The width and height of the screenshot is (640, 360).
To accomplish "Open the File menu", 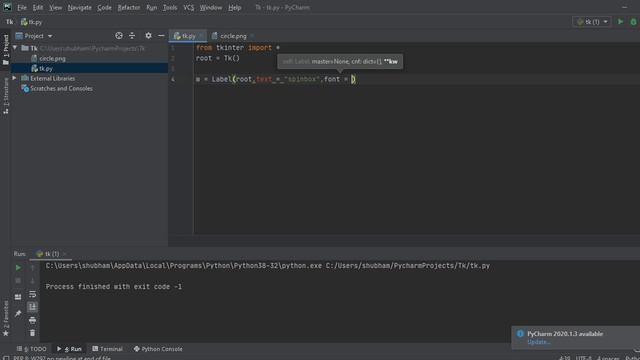I will click(22, 7).
